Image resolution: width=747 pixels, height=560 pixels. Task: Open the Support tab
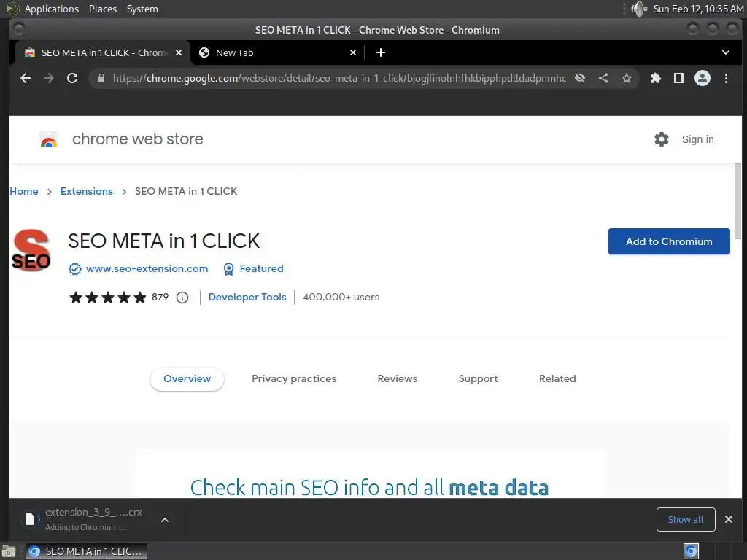click(478, 378)
